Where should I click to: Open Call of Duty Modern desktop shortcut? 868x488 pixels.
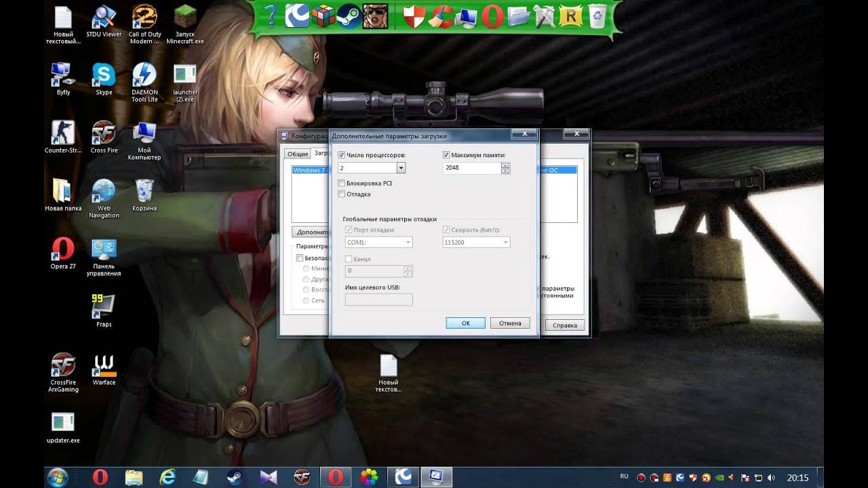(144, 25)
